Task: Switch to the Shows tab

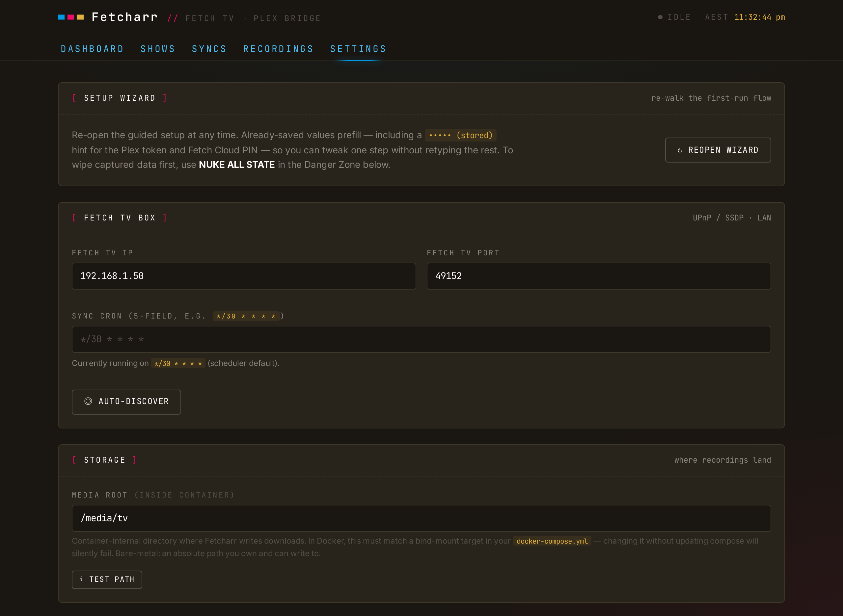Action: click(158, 49)
